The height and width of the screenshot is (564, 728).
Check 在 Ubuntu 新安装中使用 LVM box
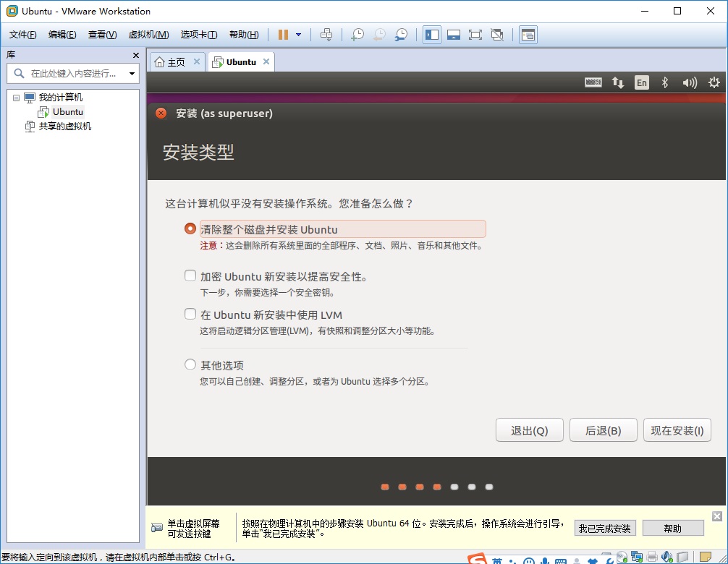pos(190,314)
